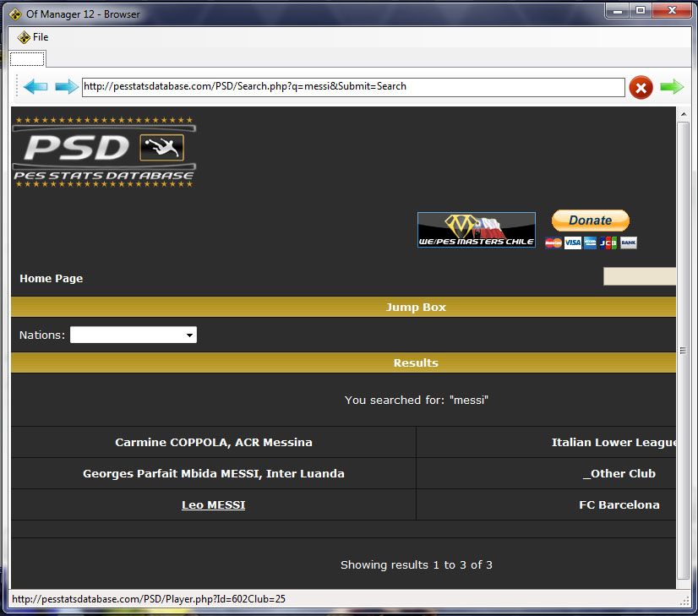Click the blue forward arrow icon

(66, 86)
